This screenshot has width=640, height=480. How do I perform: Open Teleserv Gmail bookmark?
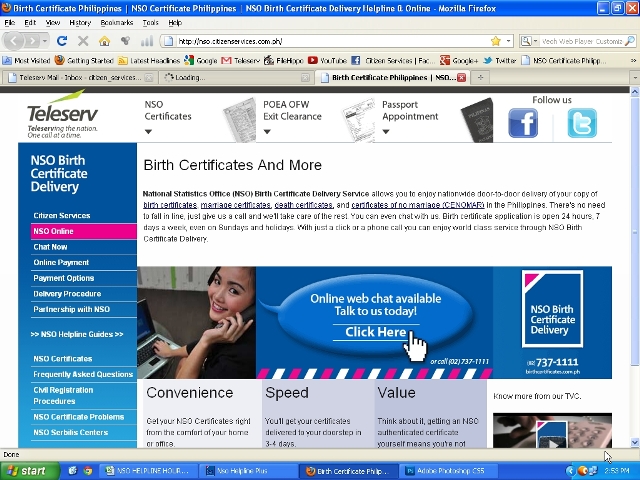tap(241, 61)
